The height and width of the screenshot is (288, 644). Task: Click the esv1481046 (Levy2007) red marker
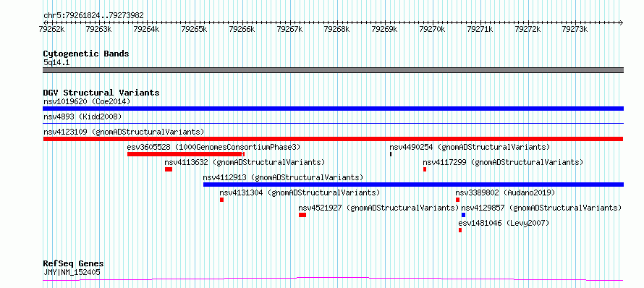[x=460, y=230]
